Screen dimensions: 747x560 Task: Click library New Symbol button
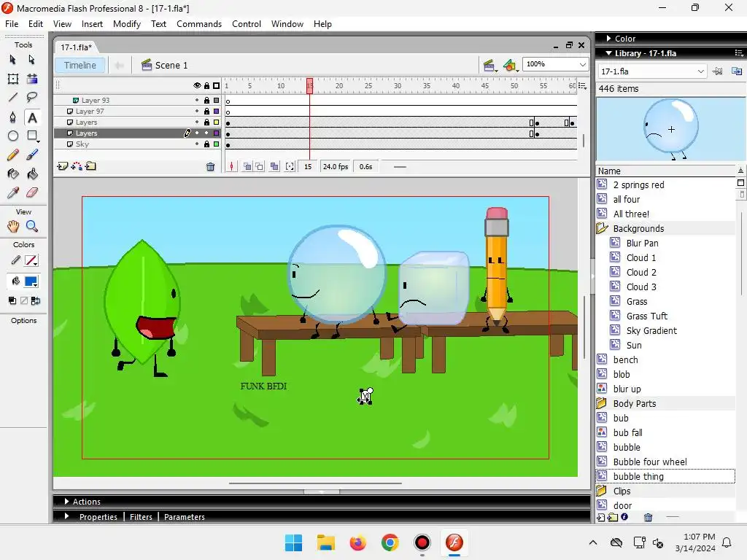[601, 518]
